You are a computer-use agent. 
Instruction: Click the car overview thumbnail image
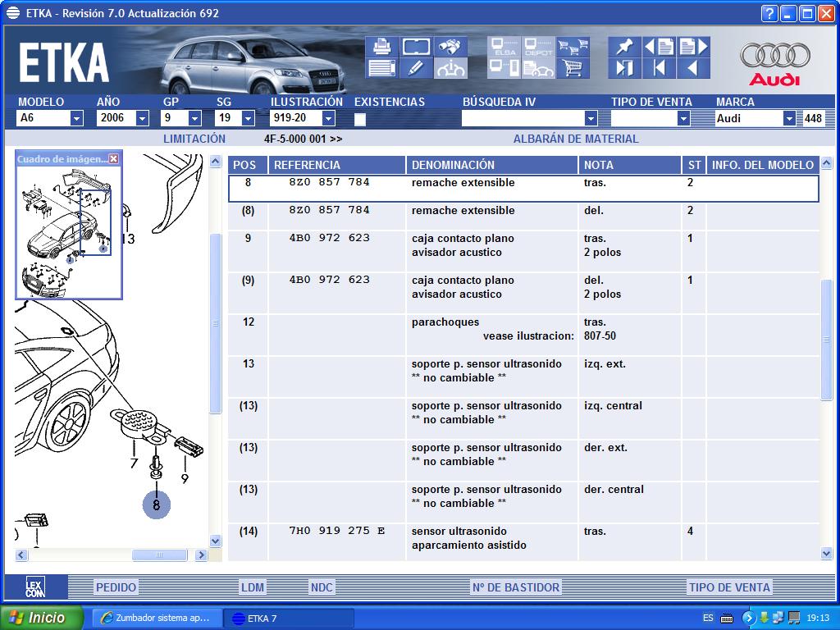click(69, 231)
